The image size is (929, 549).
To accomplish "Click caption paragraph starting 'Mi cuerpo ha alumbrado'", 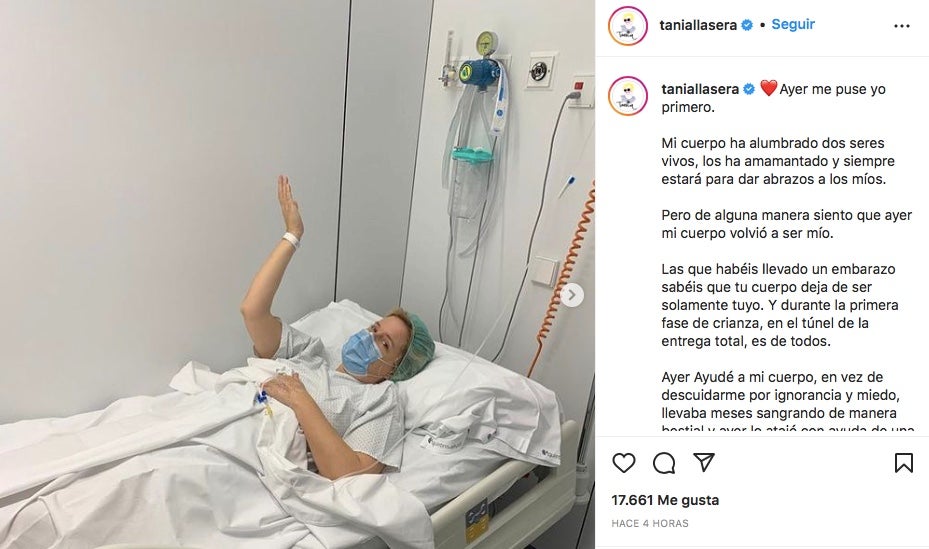I will pyautogui.click(x=778, y=161).
